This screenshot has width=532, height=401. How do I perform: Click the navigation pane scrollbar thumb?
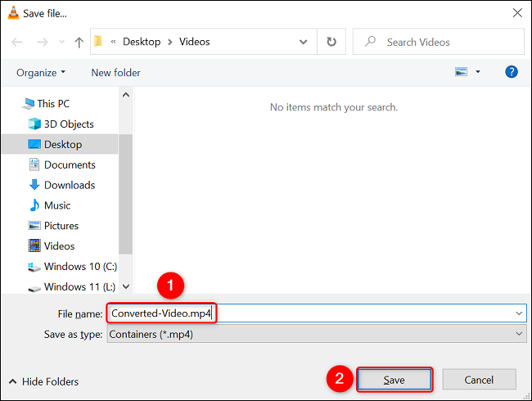(126, 194)
